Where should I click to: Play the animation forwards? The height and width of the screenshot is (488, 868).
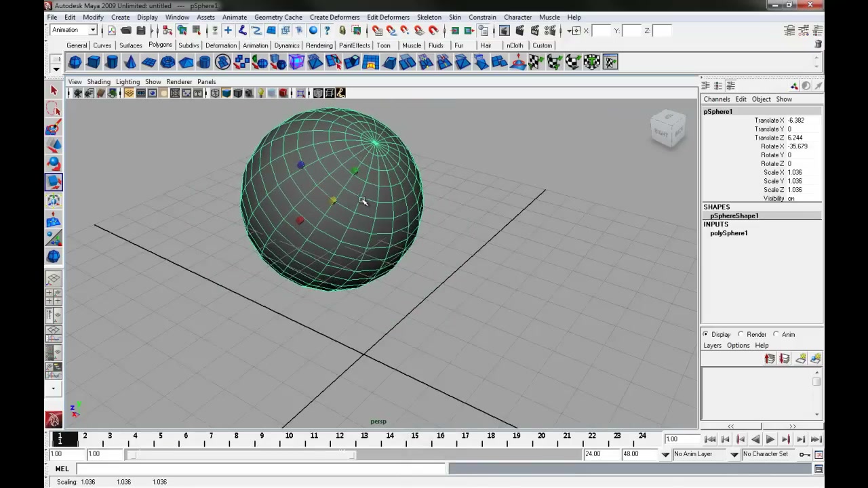point(770,439)
